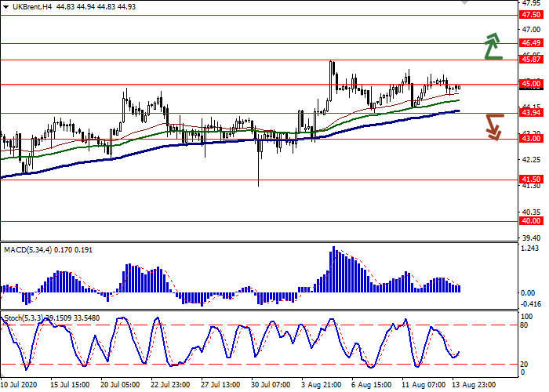Click the 3 Aug 21:00 time label
Image resolution: width=549 pixels, height=392 pixels.
pyautogui.click(x=321, y=385)
